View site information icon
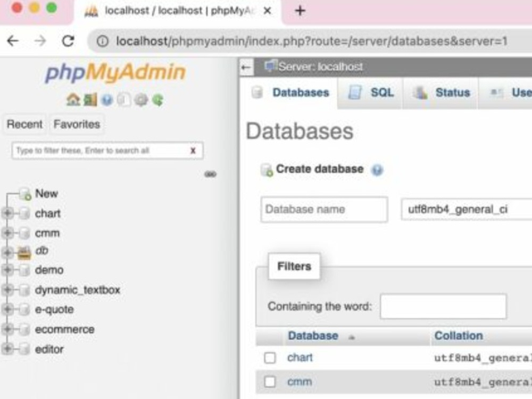 (103, 41)
